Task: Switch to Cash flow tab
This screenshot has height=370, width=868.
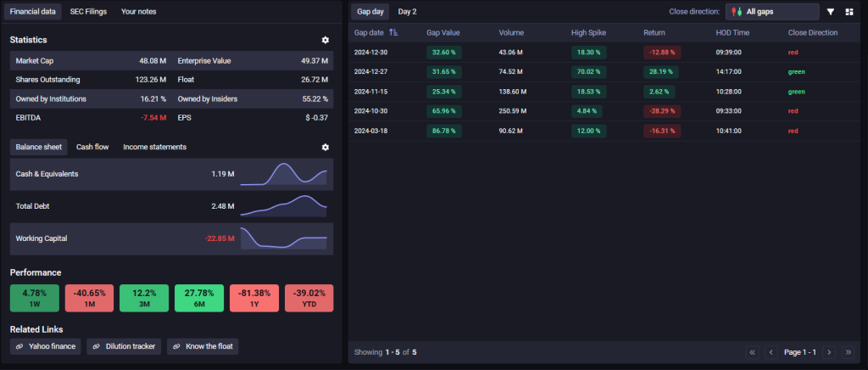Action: (92, 147)
